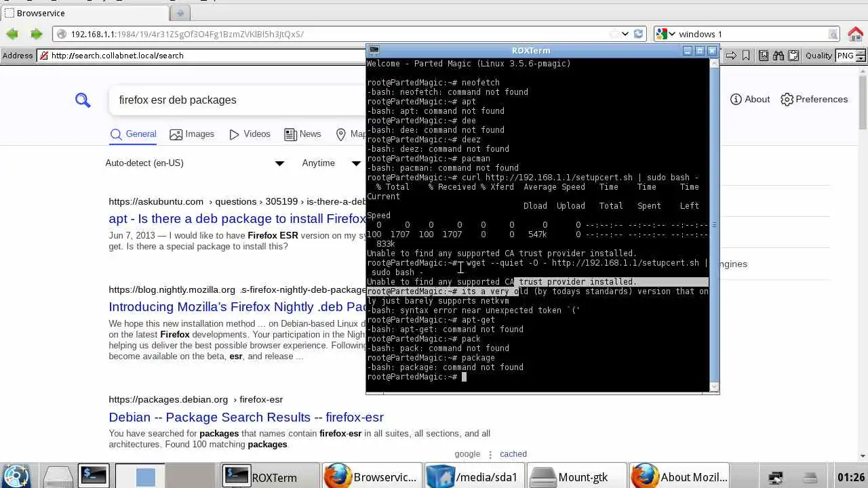The width and height of the screenshot is (868, 488).
Task: Switch to the Mount-gtk taskbar button
Action: click(576, 477)
